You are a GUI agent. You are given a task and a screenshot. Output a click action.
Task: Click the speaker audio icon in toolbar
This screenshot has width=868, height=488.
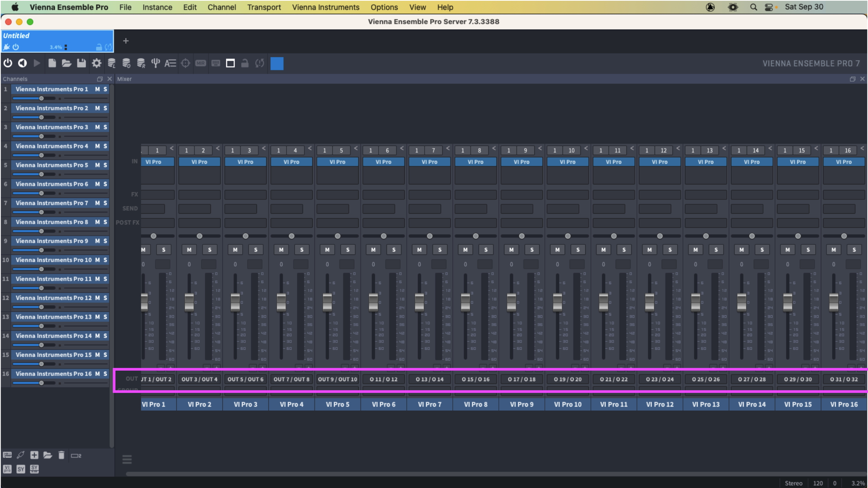coord(22,63)
